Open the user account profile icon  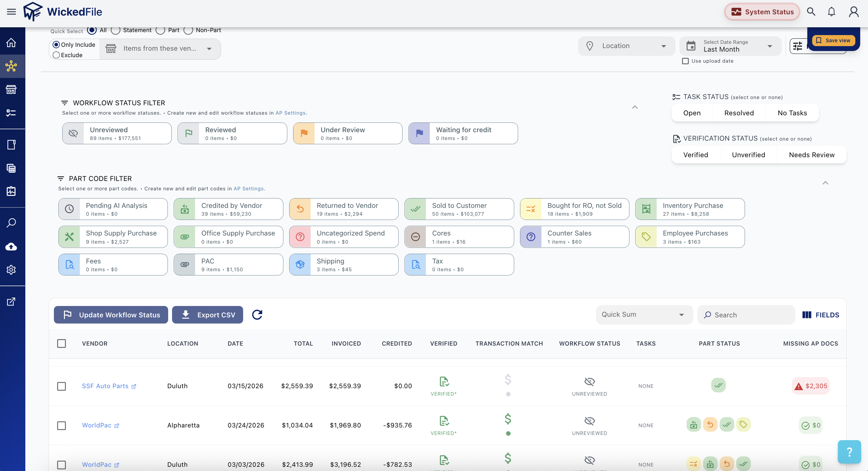tap(853, 12)
